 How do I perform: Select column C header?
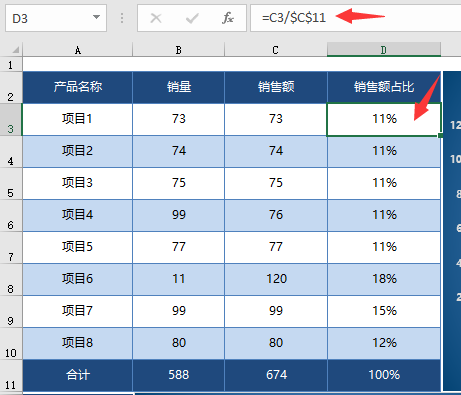pyautogui.click(x=276, y=50)
